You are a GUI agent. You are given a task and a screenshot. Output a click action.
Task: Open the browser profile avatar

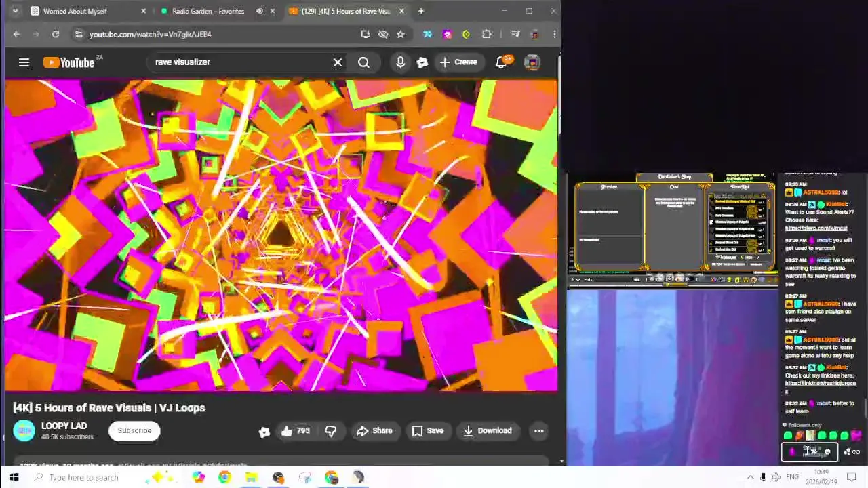[535, 34]
